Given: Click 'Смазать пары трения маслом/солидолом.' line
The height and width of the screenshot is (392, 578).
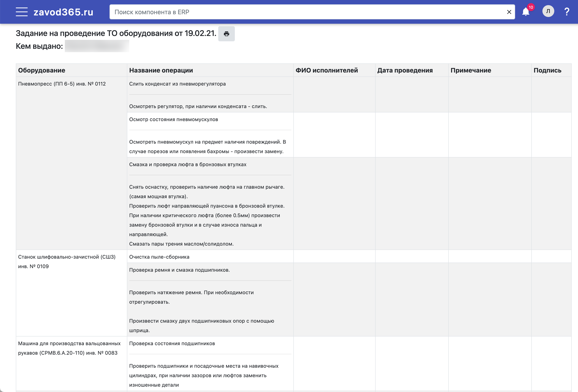Looking at the screenshot, I should [181, 244].
